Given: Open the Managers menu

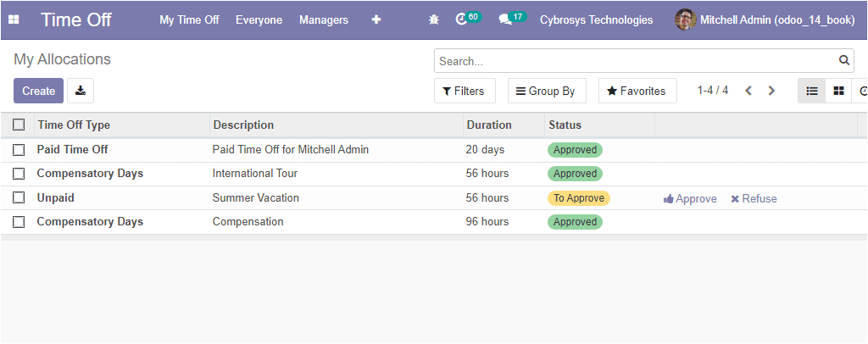Looking at the screenshot, I should tap(324, 19).
